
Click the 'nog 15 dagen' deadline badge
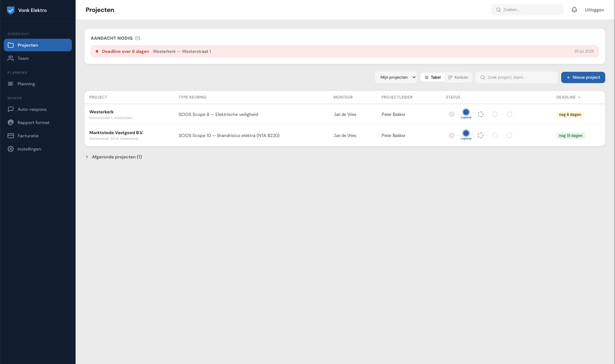pos(571,136)
